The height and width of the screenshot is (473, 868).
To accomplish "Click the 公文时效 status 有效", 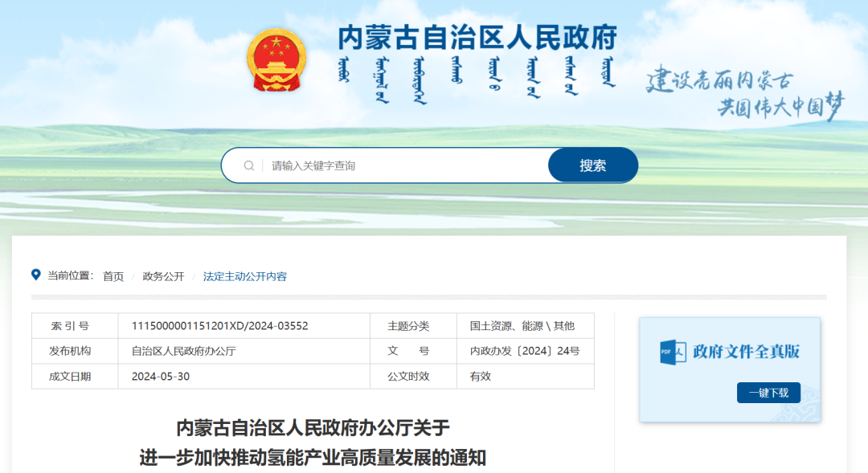I will tap(477, 376).
